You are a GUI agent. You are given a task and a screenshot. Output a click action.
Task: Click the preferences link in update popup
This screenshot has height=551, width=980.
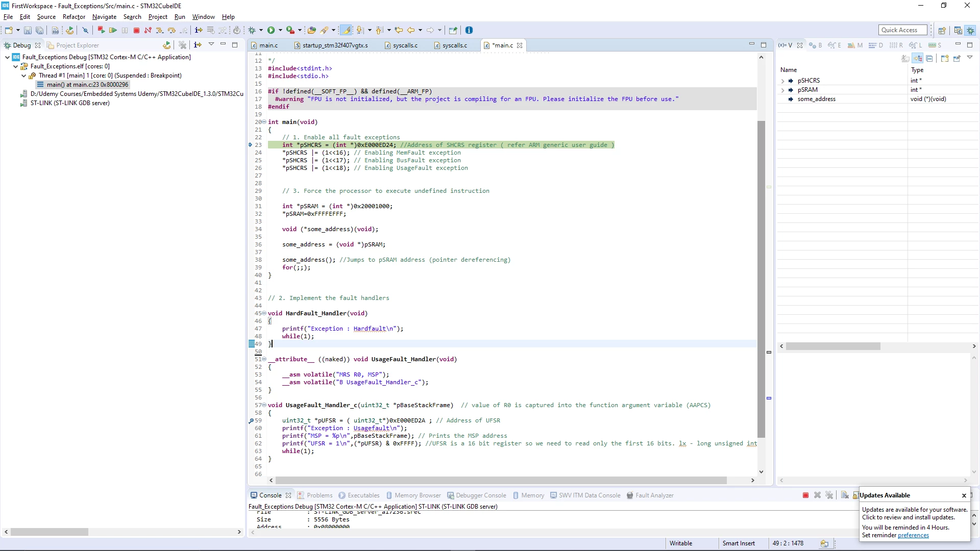click(913, 535)
